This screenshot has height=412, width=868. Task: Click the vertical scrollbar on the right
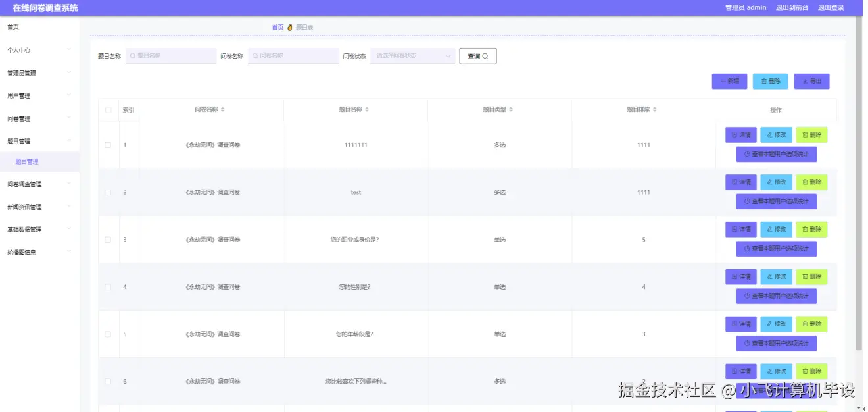(x=858, y=184)
